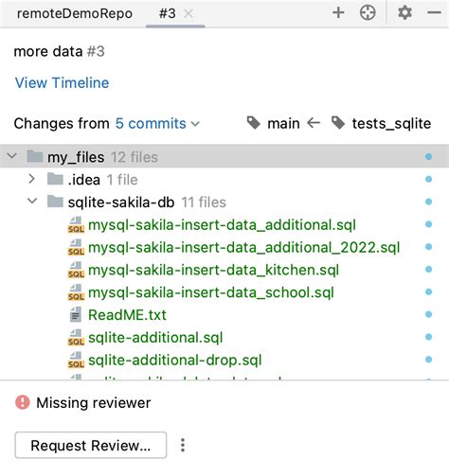Viewport: 449px width, 476px height.
Task: Collapse the my_files folder
Action: [x=12, y=156]
